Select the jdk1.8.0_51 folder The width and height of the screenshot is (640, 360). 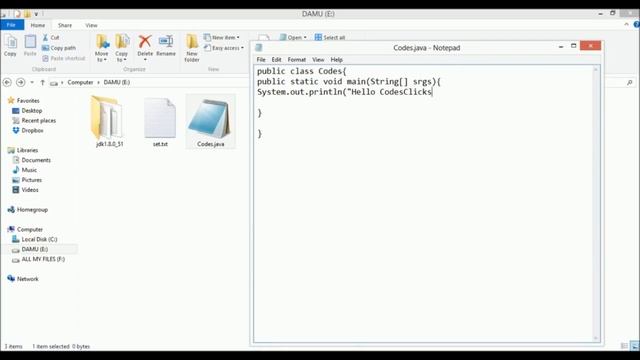pos(109,121)
